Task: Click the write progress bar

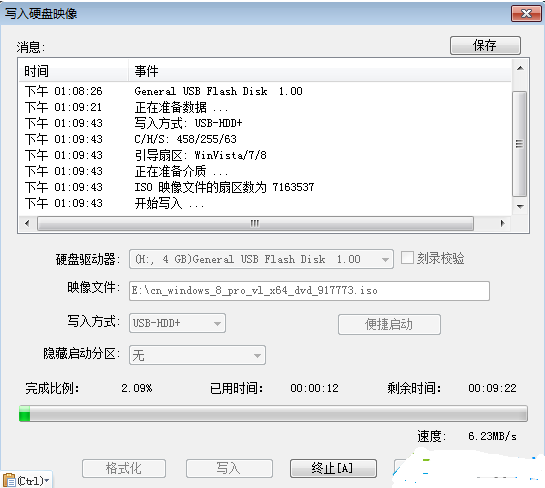Action: (x=273, y=414)
